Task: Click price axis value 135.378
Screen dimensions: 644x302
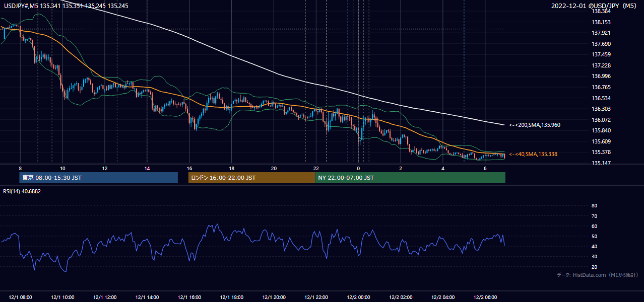Action: tap(601, 152)
